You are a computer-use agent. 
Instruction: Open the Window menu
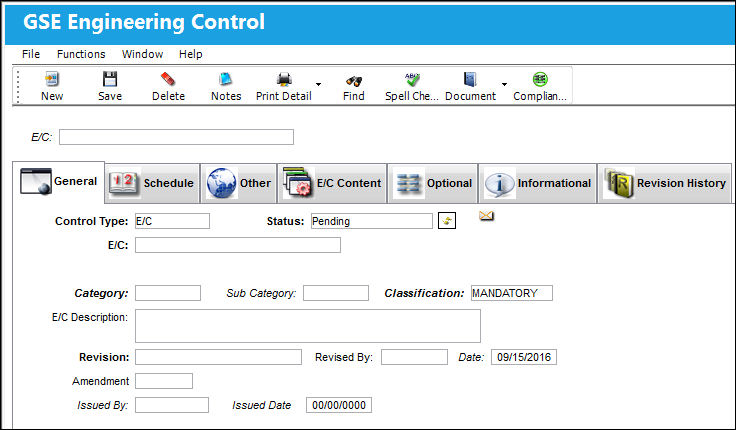(x=142, y=54)
